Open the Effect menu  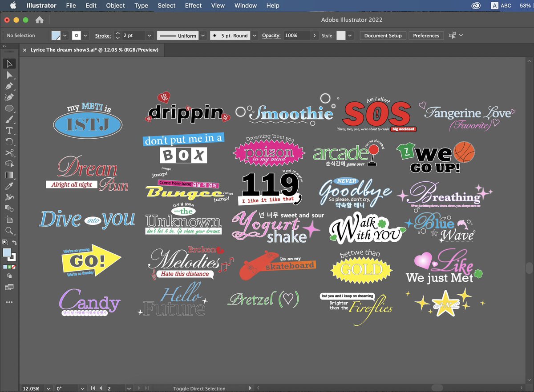[x=194, y=5]
